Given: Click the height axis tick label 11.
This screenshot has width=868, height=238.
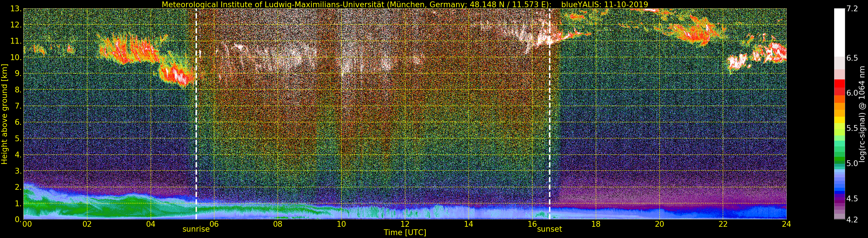Looking at the screenshot, I should pyautogui.click(x=16, y=41).
